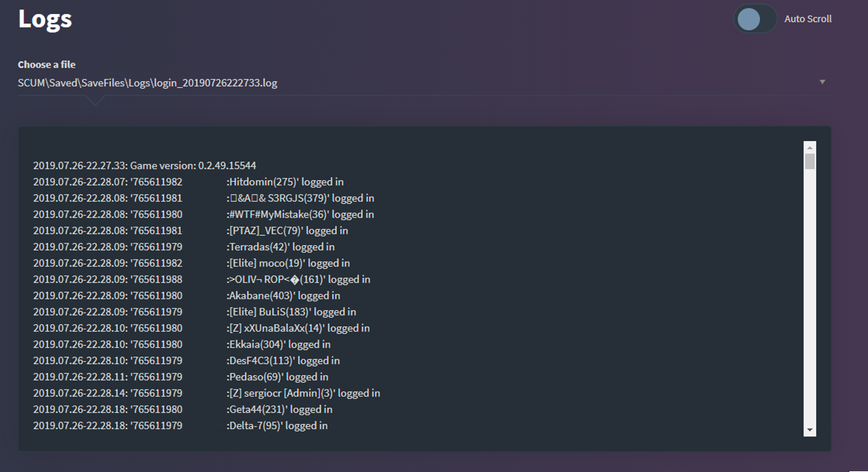Click the log viewer scrollbar thumb

(x=810, y=162)
